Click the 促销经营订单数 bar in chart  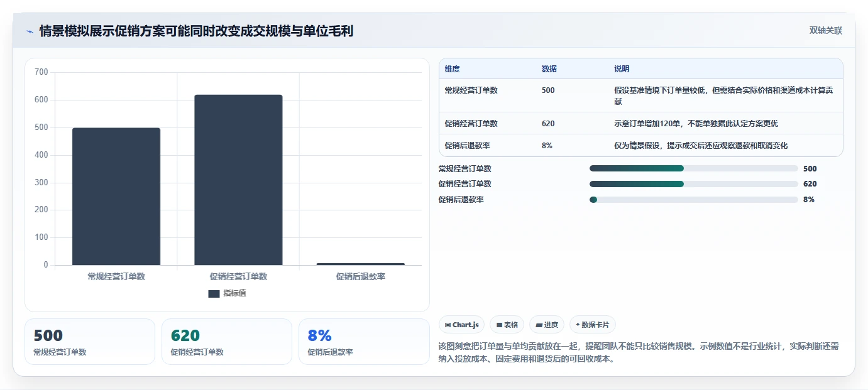238,180
